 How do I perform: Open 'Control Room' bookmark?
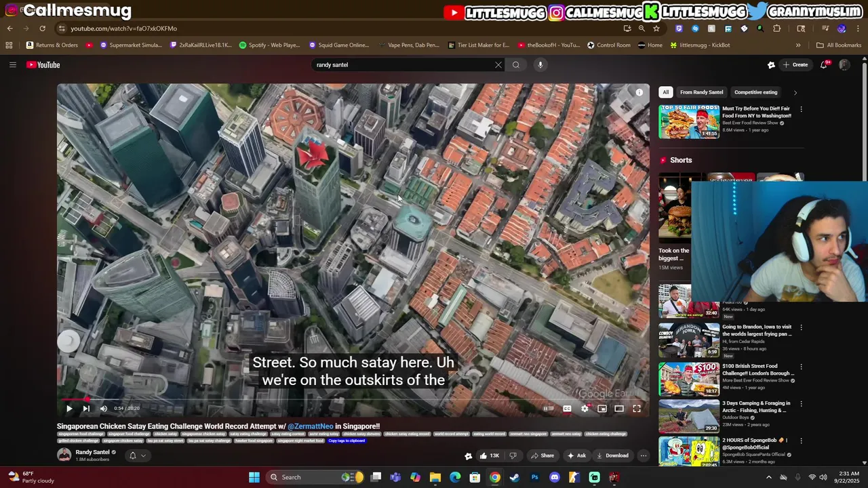coord(609,45)
